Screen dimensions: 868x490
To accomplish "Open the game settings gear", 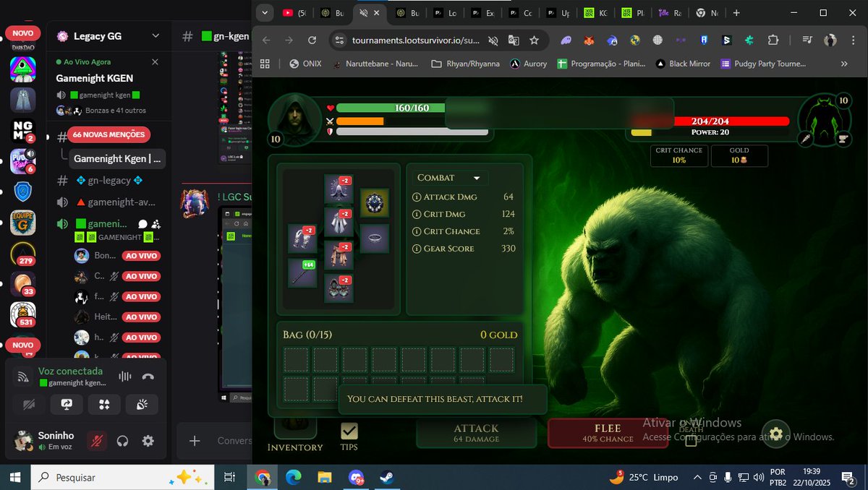I will tap(775, 434).
